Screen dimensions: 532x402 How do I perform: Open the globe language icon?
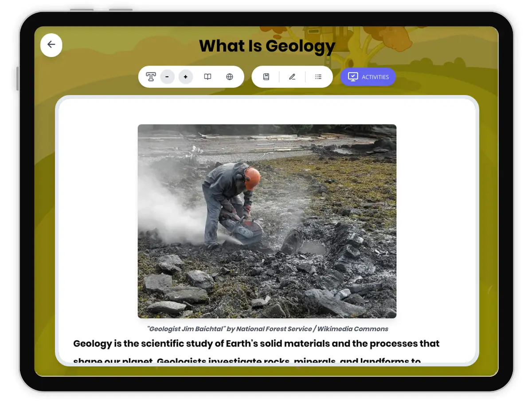(x=229, y=77)
